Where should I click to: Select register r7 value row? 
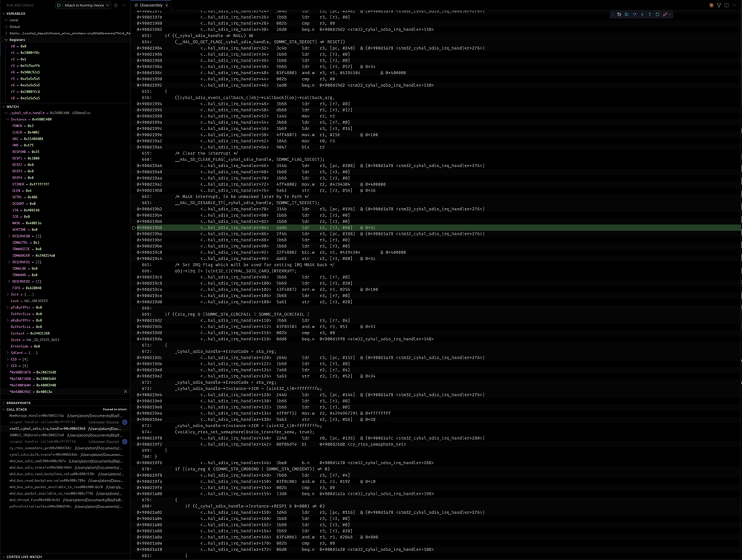pos(65,92)
